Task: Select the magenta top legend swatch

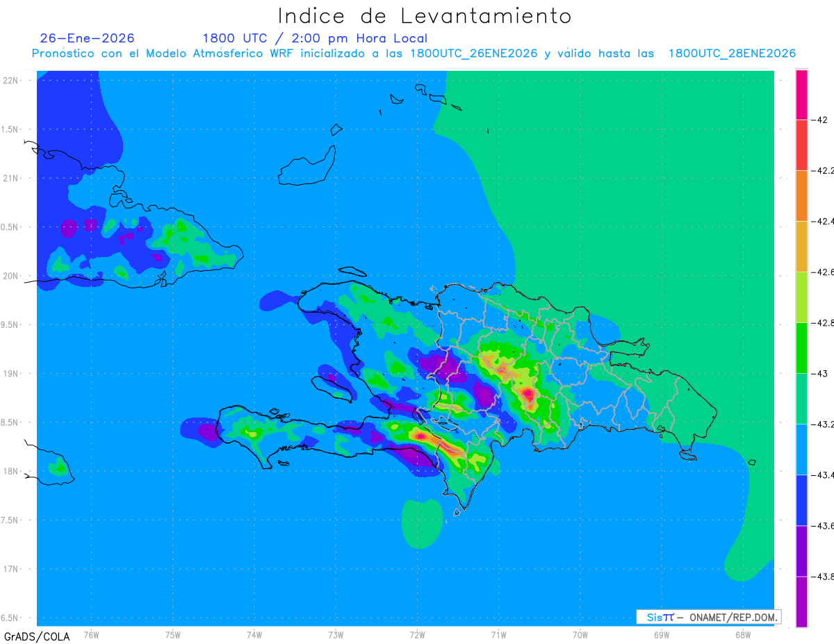Action: coord(801,94)
